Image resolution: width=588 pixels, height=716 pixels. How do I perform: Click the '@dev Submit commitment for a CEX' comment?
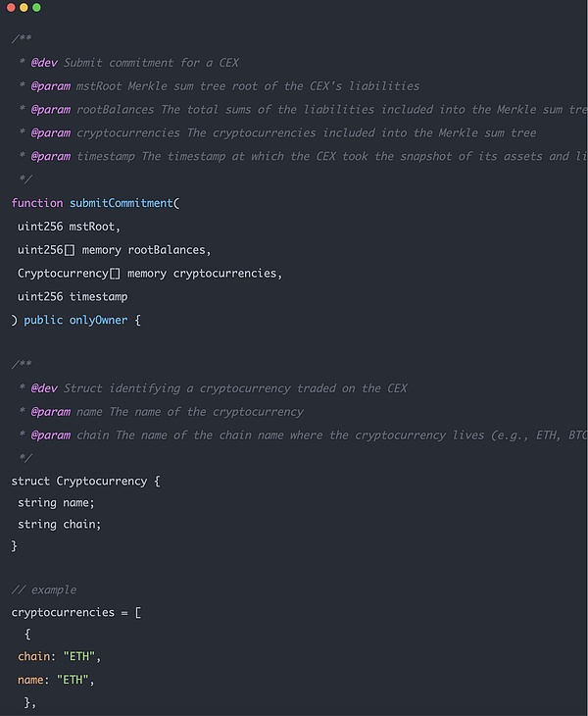coord(135,63)
